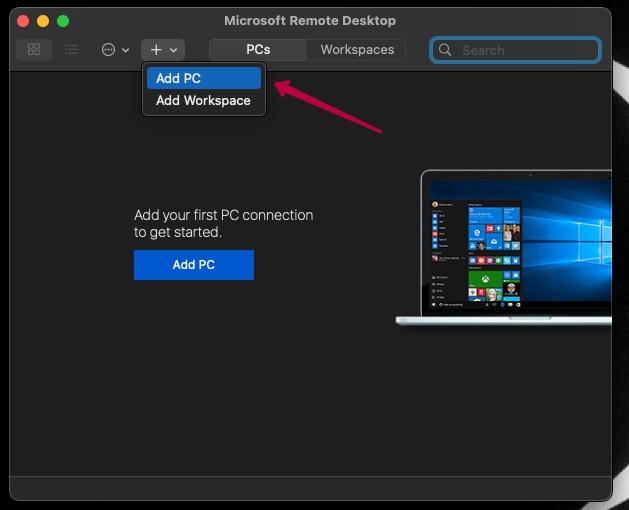Click the Microsoft Remote Desktop title
Viewport: 629px width, 510px height.
[x=310, y=20]
